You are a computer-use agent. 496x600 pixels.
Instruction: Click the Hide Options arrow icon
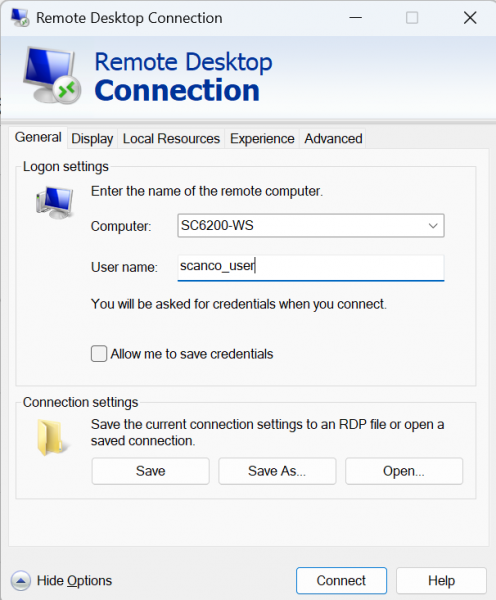click(21, 581)
